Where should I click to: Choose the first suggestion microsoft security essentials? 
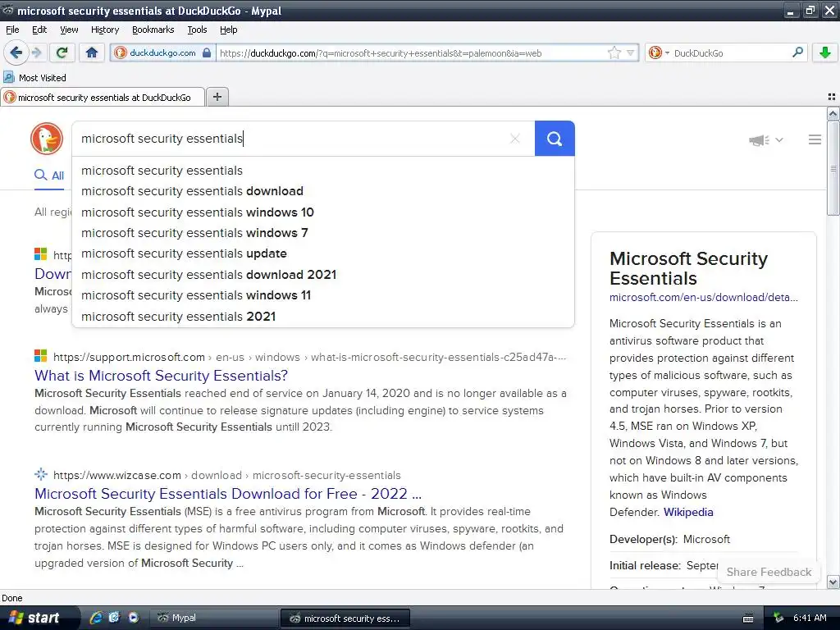click(x=323, y=171)
